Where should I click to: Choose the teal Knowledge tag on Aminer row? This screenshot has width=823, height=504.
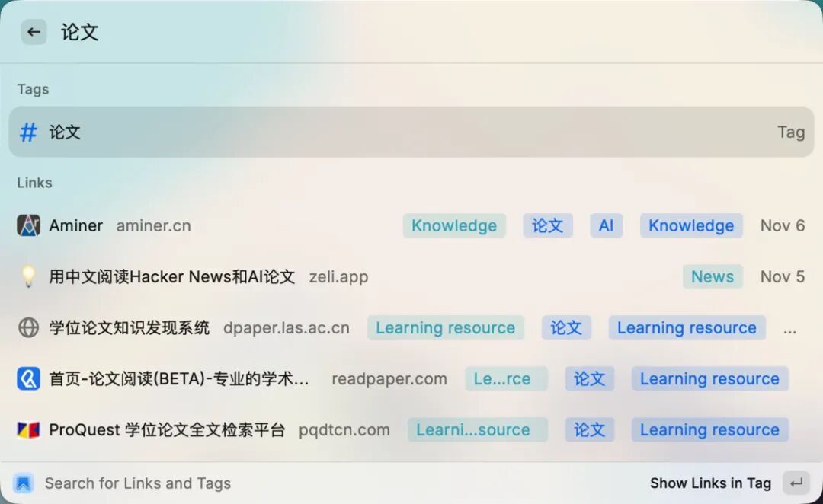click(x=454, y=225)
